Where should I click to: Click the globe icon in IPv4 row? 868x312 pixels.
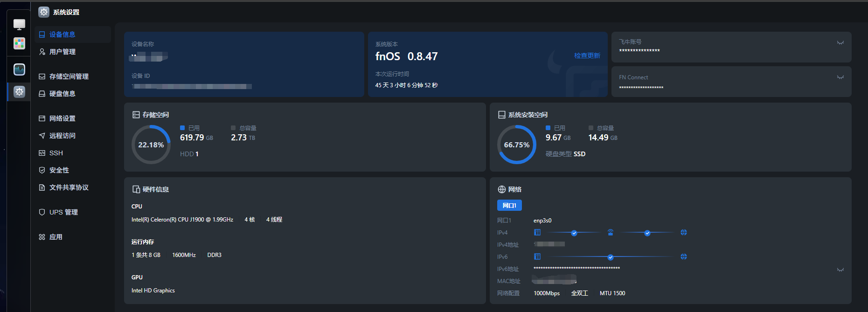[684, 232]
